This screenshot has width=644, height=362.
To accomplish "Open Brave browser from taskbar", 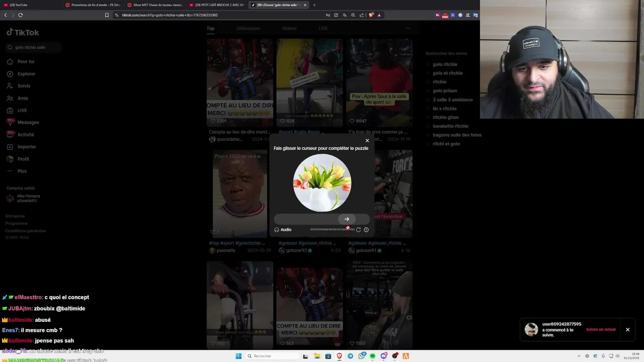I will (x=339, y=356).
